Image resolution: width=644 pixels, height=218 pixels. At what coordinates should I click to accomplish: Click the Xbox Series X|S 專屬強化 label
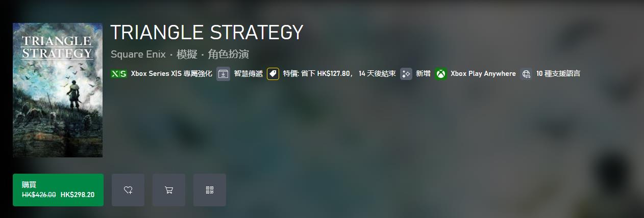[x=171, y=74]
